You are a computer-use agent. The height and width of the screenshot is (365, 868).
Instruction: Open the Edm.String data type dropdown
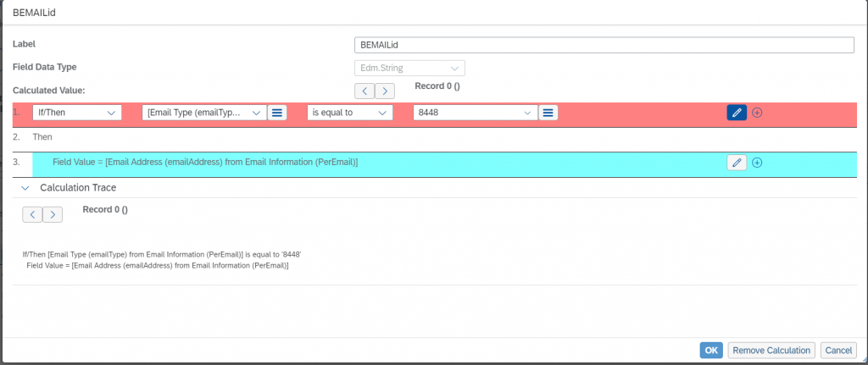tap(409, 68)
